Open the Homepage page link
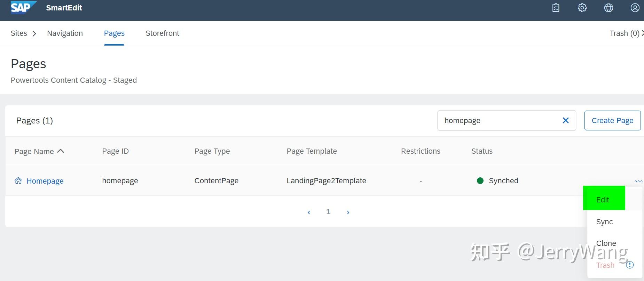The width and height of the screenshot is (644, 281). tap(45, 181)
